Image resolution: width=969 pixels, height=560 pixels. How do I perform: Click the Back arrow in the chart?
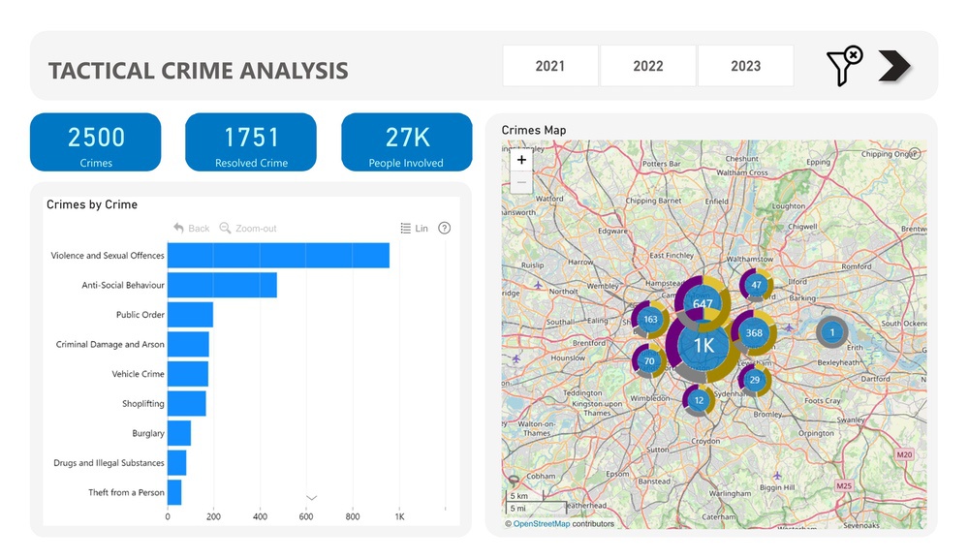click(191, 228)
